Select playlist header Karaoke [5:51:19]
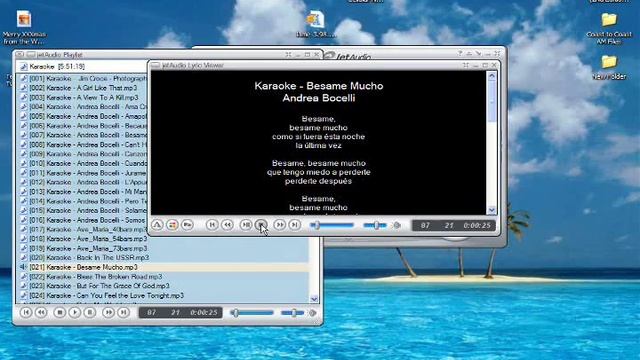This screenshot has height=360, width=640. (x=57, y=66)
